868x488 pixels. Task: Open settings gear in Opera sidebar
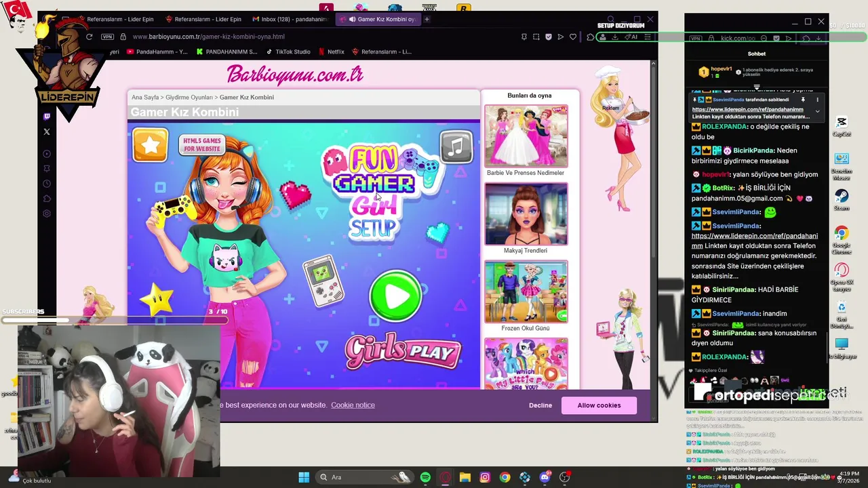click(47, 213)
